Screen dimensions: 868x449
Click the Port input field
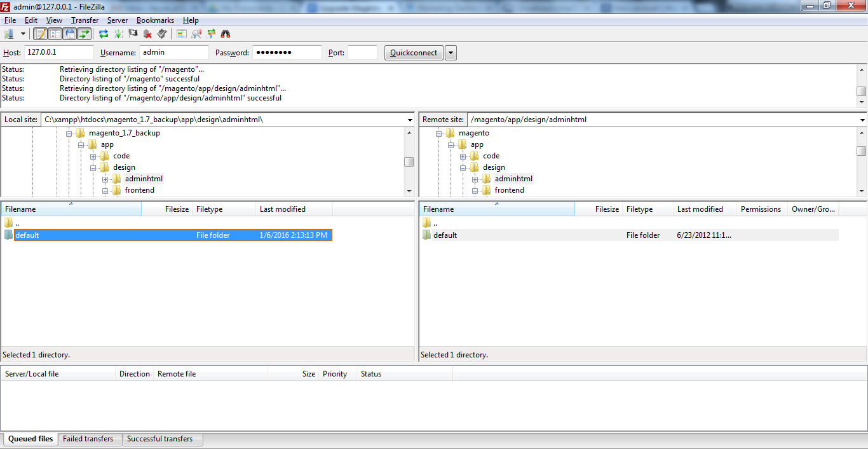[x=362, y=53]
